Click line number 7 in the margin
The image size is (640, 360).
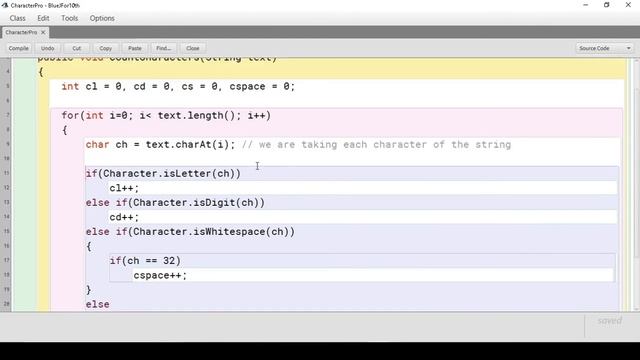[7, 115]
